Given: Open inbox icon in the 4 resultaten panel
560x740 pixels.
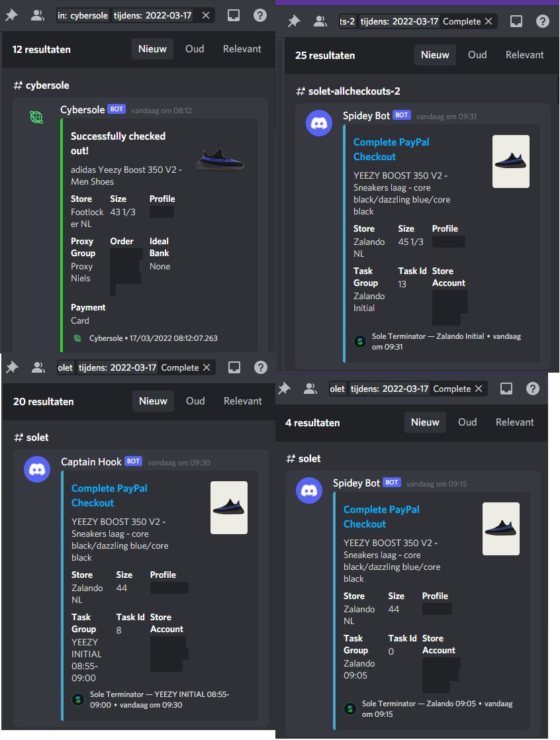Looking at the screenshot, I should tap(506, 389).
